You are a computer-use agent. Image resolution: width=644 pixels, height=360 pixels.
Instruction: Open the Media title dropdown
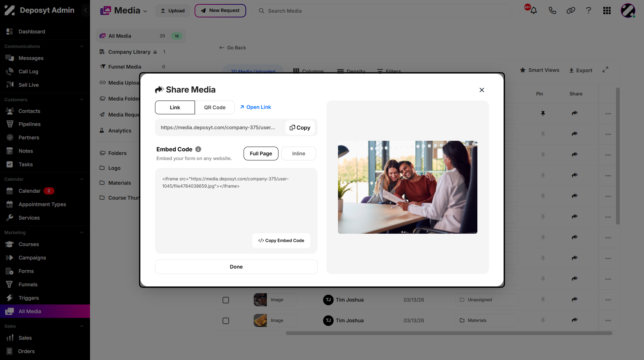pos(145,11)
